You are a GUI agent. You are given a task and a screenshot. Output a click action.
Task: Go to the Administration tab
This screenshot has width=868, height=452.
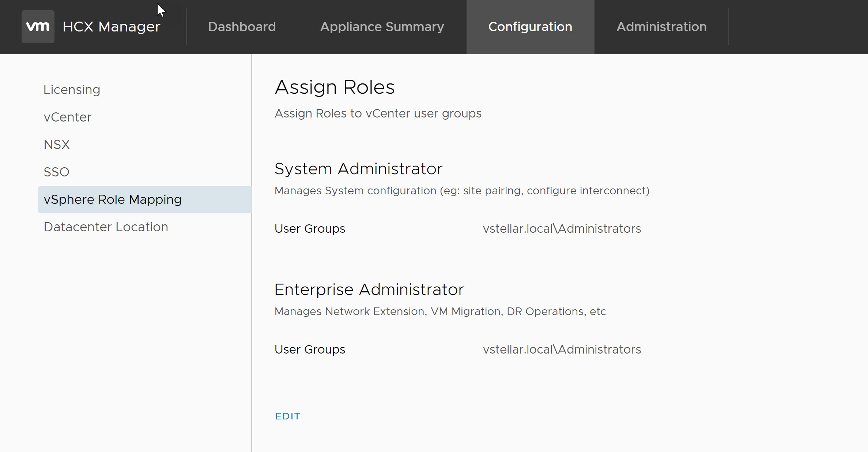[x=661, y=27]
